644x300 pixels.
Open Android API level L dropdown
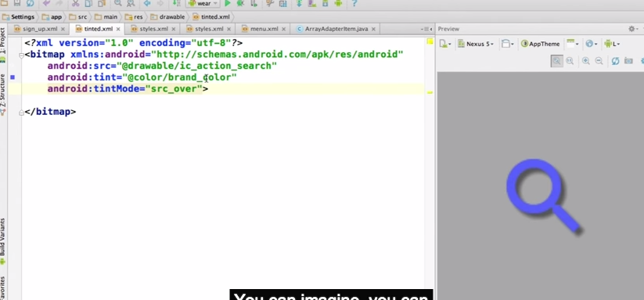612,44
